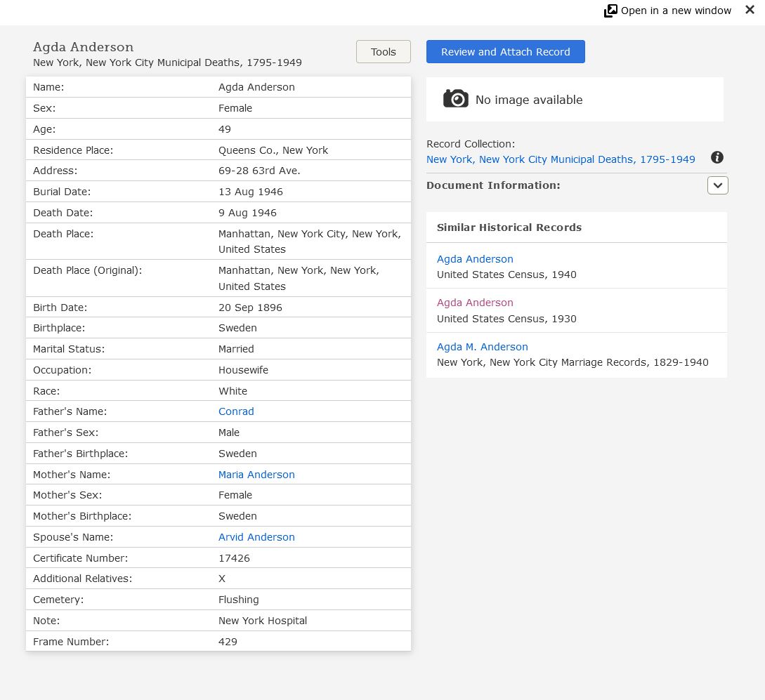Click the Age value '49'

224,129
